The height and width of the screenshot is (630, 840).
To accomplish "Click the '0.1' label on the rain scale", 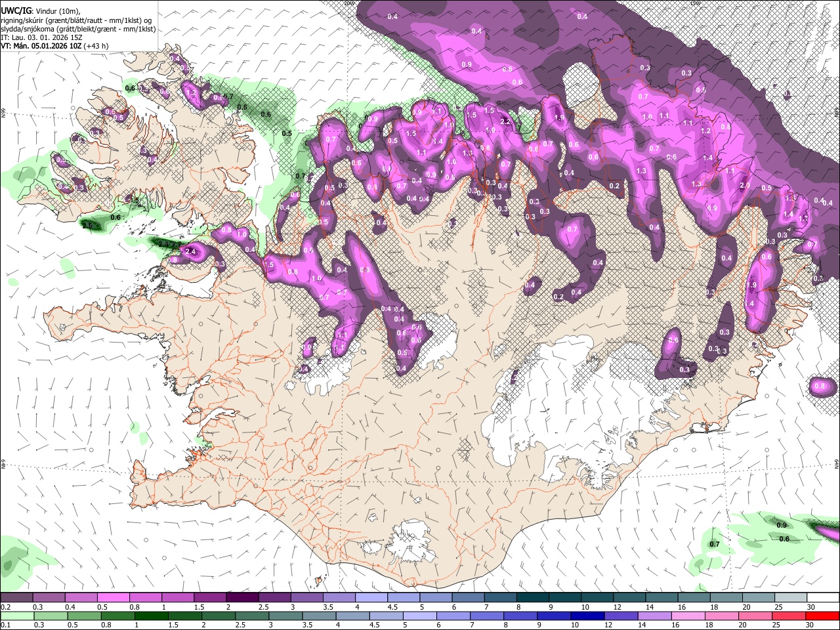I will pos(5,625).
